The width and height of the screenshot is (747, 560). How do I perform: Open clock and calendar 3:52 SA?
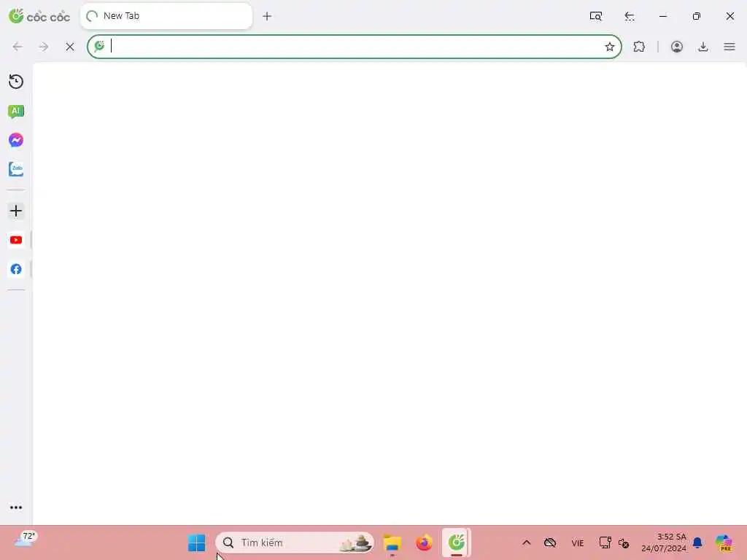pos(663,542)
